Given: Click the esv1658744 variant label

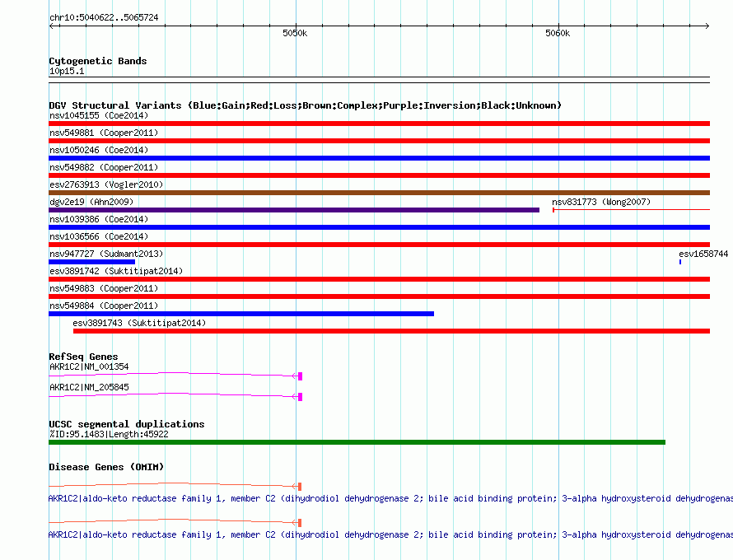Looking at the screenshot, I should [x=703, y=254].
